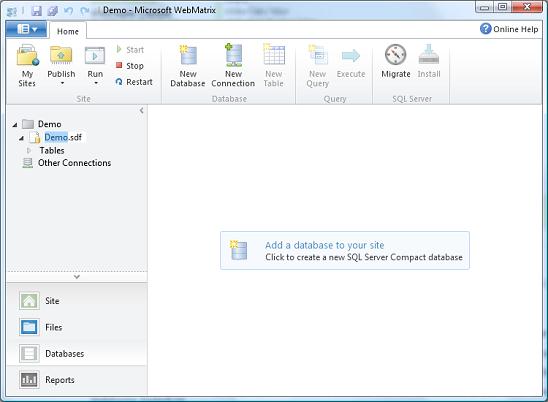Minimize the WebMatrix window
548x402 pixels.
point(484,7)
